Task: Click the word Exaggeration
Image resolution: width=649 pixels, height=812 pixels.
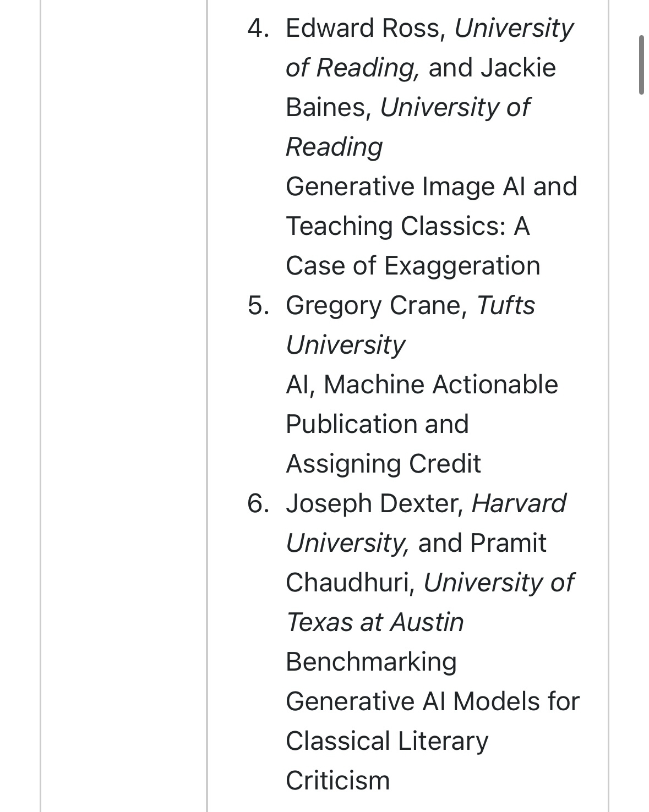Action: tap(462, 266)
